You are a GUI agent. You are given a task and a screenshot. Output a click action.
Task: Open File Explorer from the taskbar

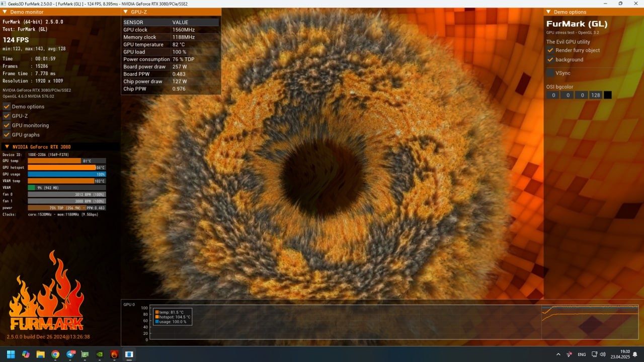[x=40, y=354]
